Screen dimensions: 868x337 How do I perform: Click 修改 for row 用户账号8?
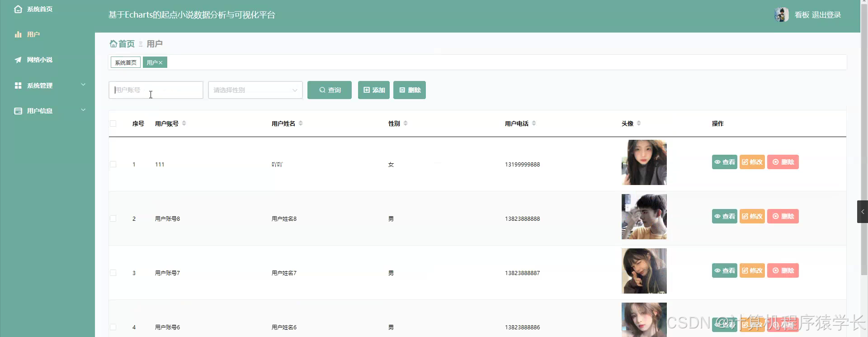[752, 216]
